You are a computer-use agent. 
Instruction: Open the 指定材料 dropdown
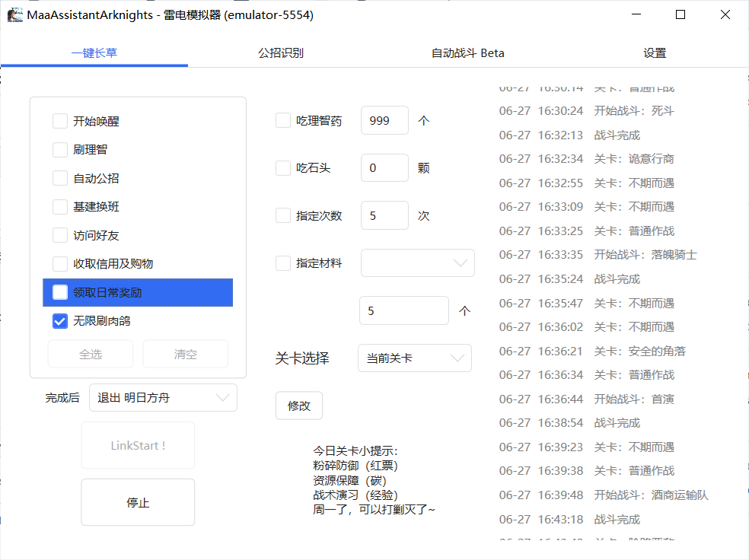tap(417, 263)
